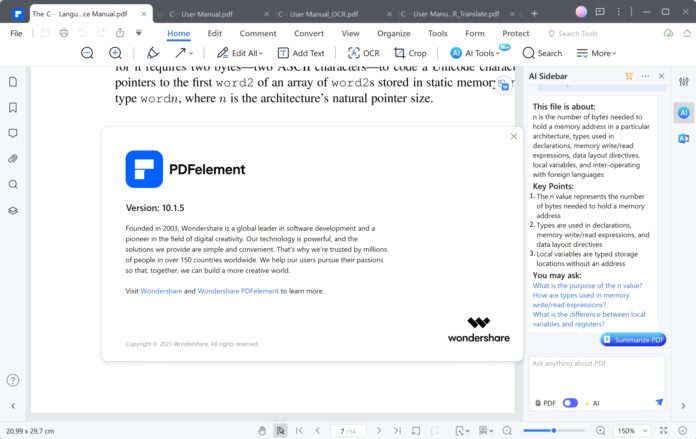Switch to the Convert tab
Screen dimensions: 696x439
(309, 33)
